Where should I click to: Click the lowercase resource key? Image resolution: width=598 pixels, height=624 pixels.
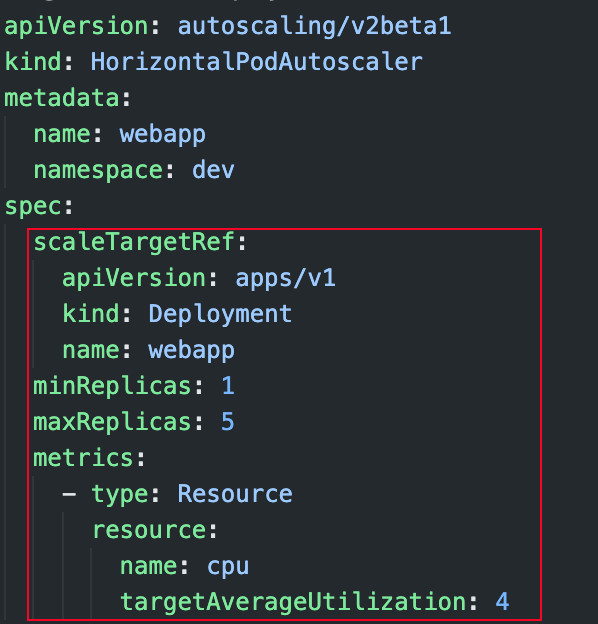click(x=150, y=530)
